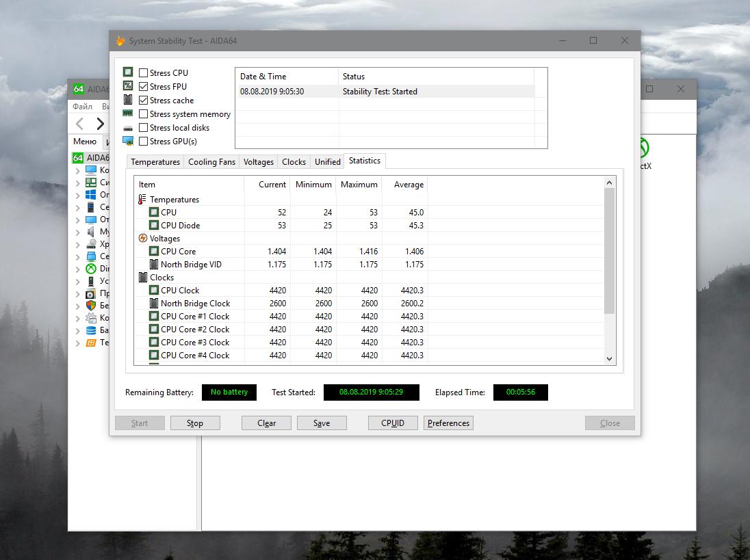
Task: Click the North Bridge Clock row icon
Action: click(x=154, y=304)
